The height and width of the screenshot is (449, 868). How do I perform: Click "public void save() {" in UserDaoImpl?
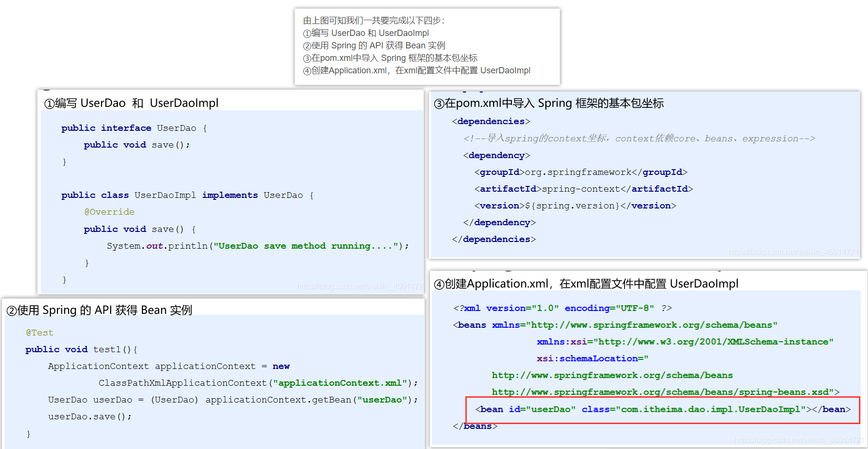(x=140, y=229)
